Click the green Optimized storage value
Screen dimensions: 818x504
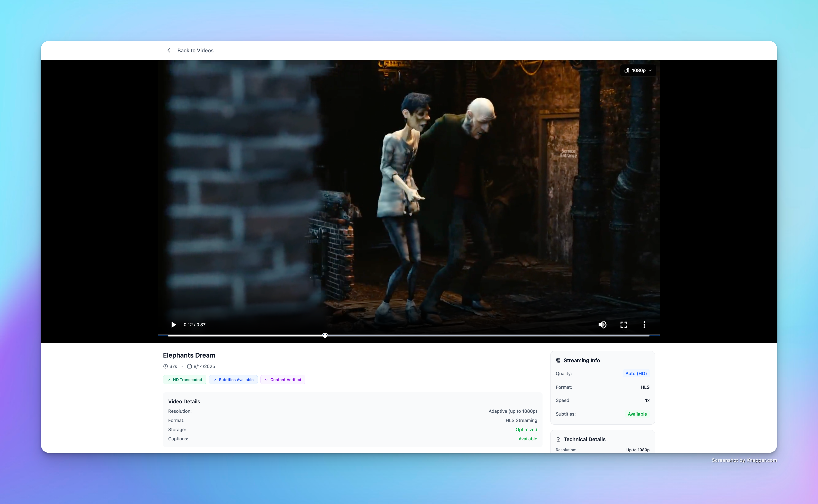click(x=526, y=430)
